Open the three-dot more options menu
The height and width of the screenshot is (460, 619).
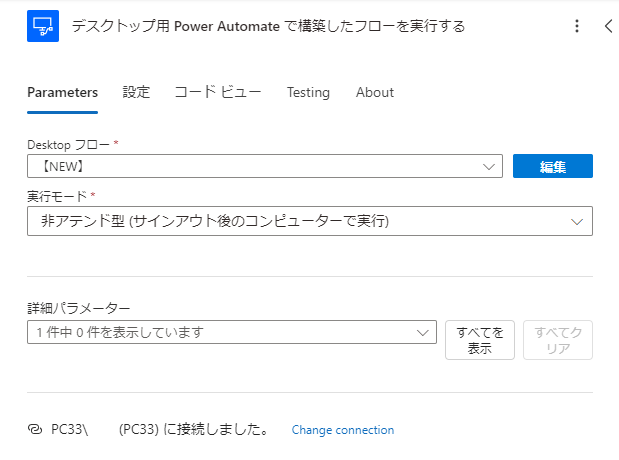[x=576, y=27]
